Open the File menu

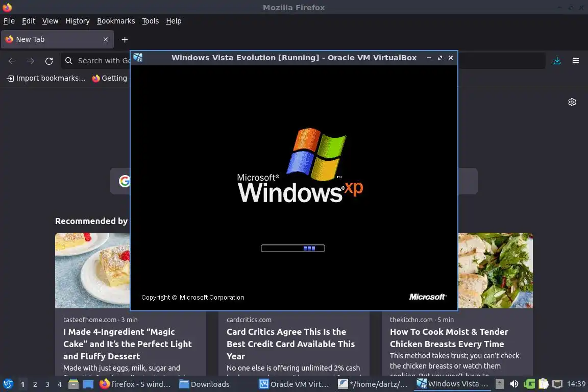coord(9,21)
